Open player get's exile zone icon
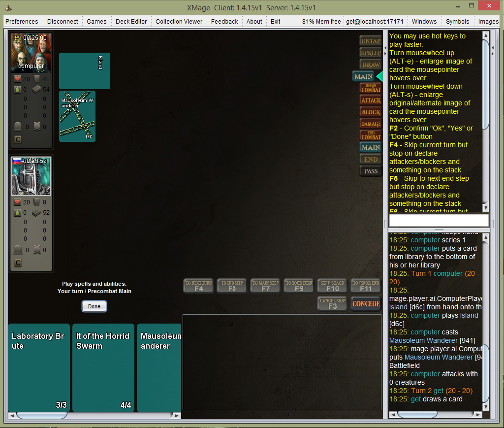504x428 pixels. (37, 250)
